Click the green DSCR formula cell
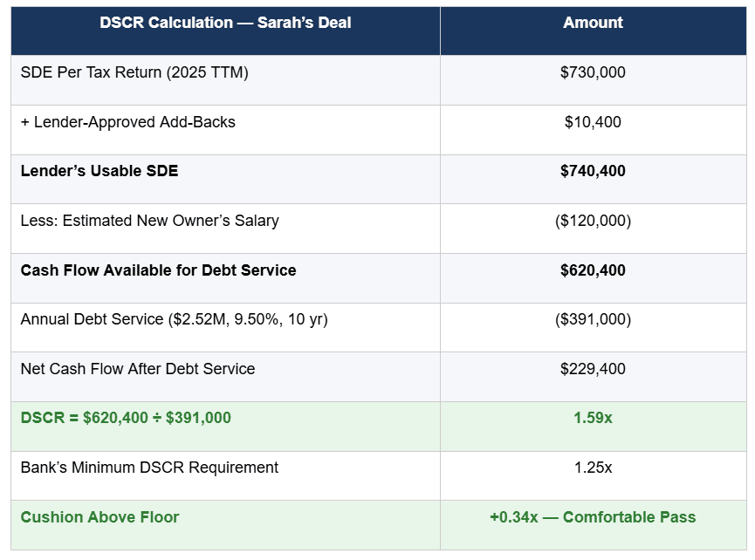This screenshot has height=560, width=755. click(x=126, y=418)
